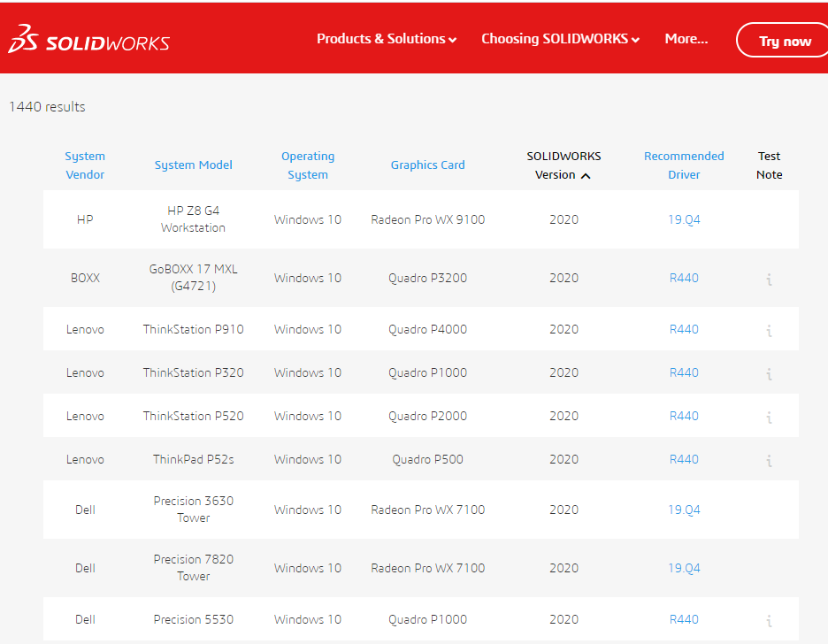Image resolution: width=828 pixels, height=644 pixels.
Task: Select ThinkStation P320 cell
Action: 193,372
